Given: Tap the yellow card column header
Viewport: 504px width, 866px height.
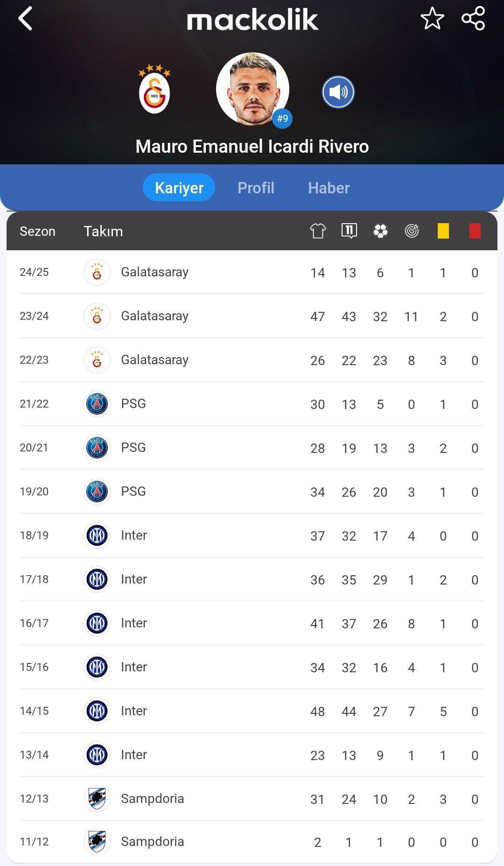Looking at the screenshot, I should coord(443,231).
